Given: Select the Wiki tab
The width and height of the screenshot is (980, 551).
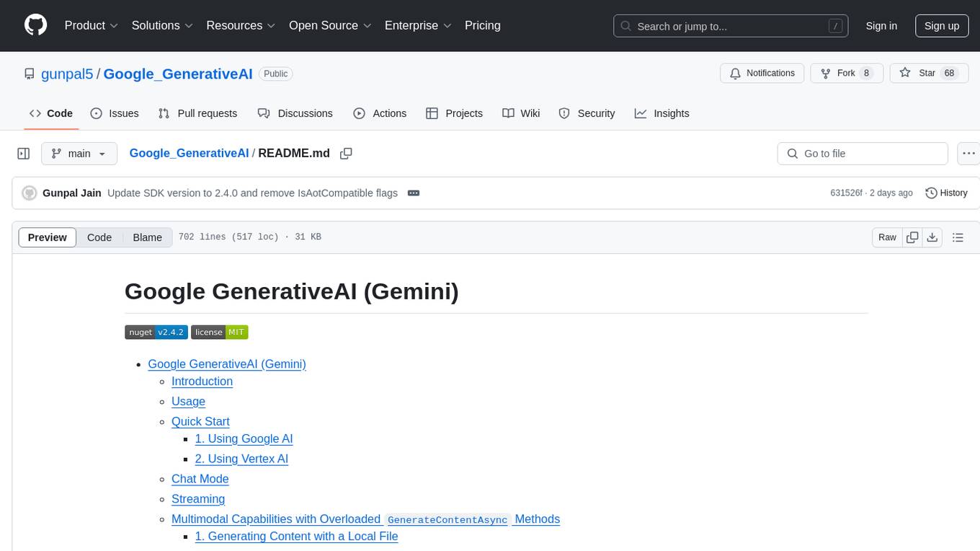Looking at the screenshot, I should pos(521,113).
